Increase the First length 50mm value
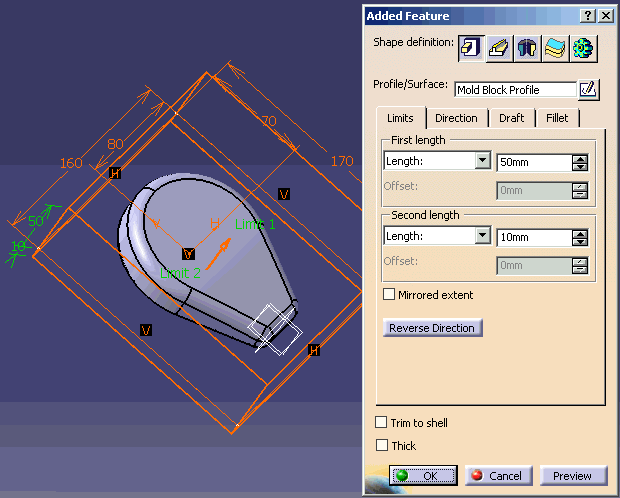This screenshot has height=498, width=620. pos(580,157)
